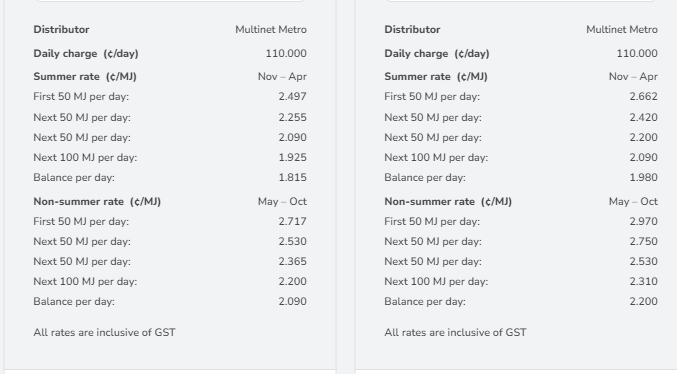The image size is (677, 374).
Task: Click the Non-summer rate heading in left card
Action: tap(97, 202)
